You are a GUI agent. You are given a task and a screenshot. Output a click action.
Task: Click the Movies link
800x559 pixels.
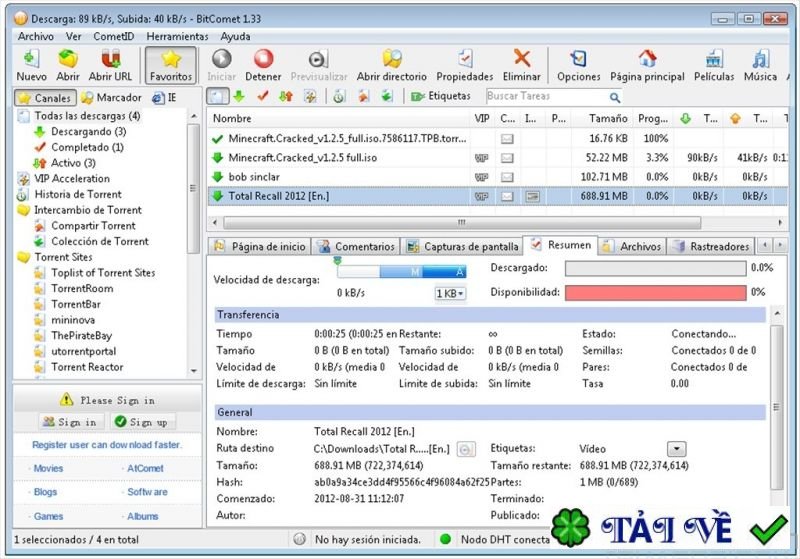[48, 468]
